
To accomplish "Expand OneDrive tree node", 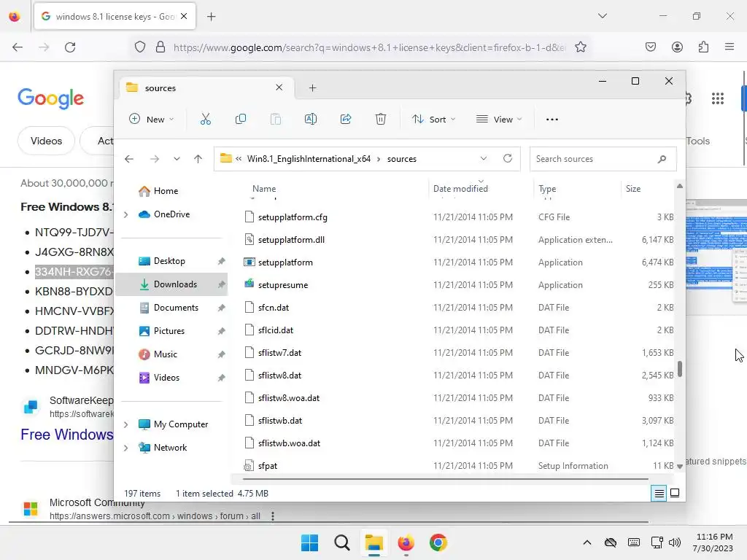I will point(125,215).
